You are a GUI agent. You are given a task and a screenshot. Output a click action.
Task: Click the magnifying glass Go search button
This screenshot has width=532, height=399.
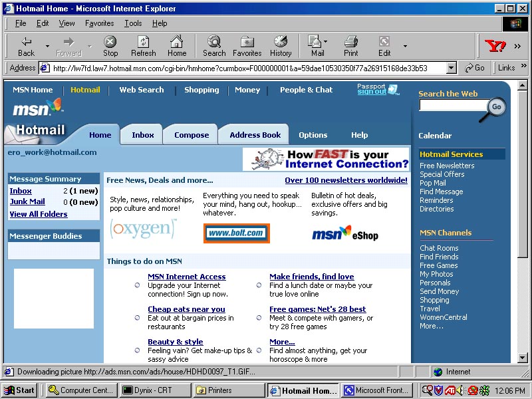click(496, 107)
